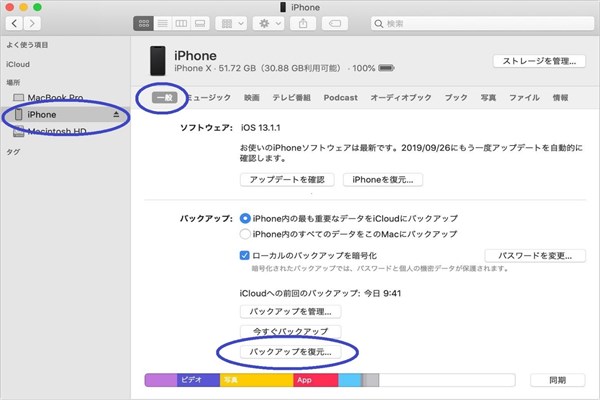Image resolution: width=600 pixels, height=400 pixels.
Task: Click the battery indicator icon
Action: point(386,68)
